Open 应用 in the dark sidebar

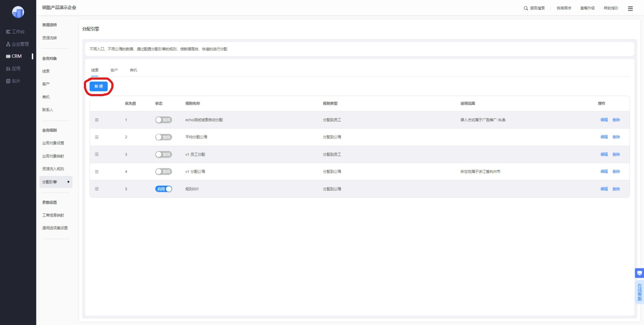click(13, 68)
